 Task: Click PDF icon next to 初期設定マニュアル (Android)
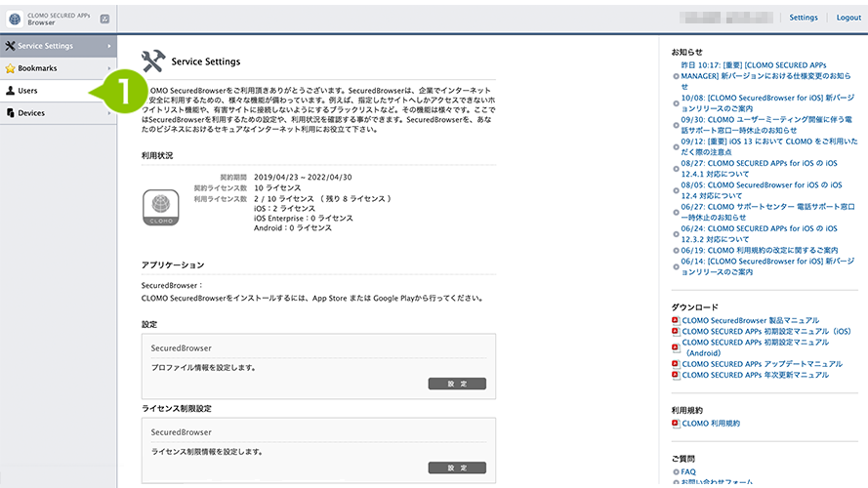coord(676,347)
